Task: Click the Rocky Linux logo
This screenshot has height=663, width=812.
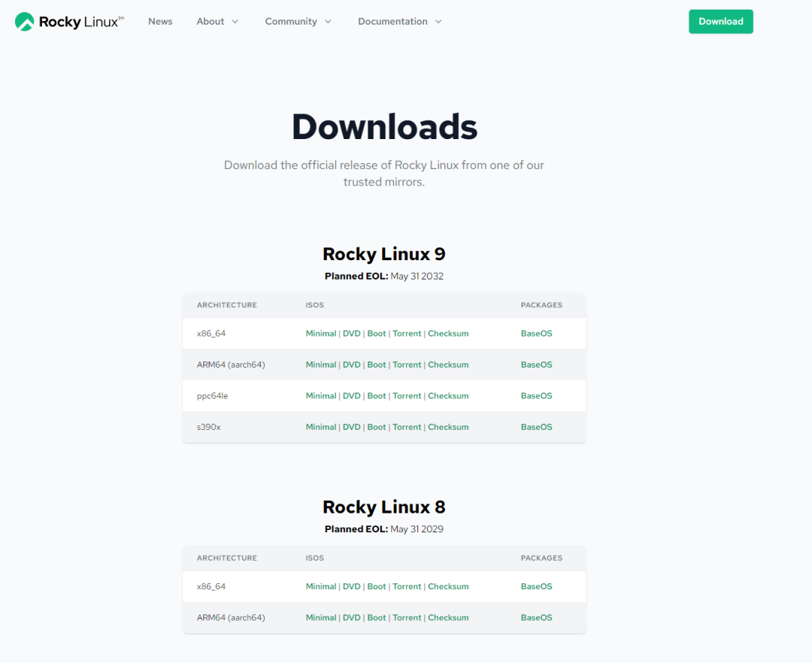Action: coord(68,21)
